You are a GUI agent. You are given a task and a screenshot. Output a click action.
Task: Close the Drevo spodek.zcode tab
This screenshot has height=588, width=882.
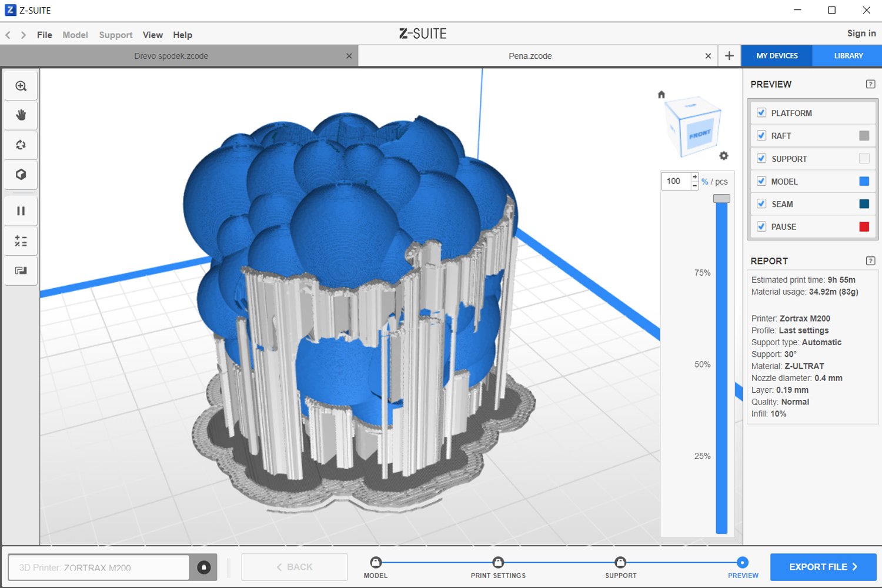[x=349, y=56]
